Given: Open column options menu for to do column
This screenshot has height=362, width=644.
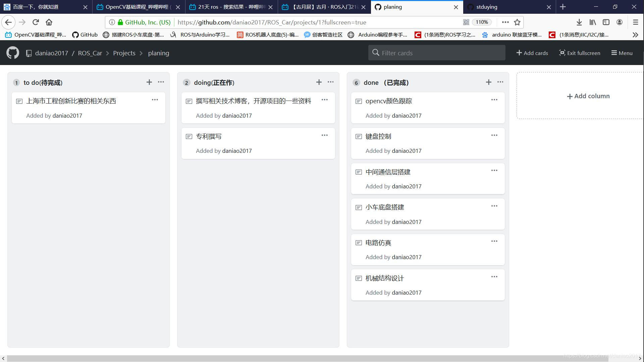Looking at the screenshot, I should tap(161, 82).
